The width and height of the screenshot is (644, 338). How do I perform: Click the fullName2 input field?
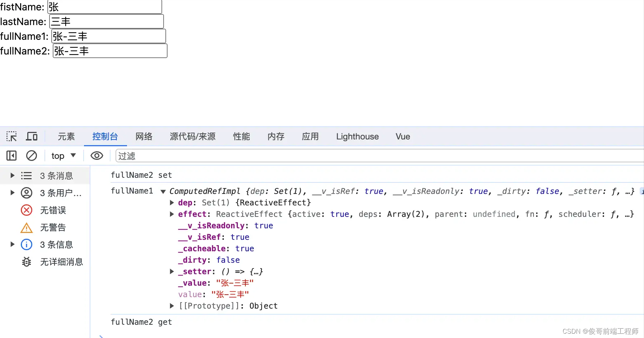(x=110, y=51)
